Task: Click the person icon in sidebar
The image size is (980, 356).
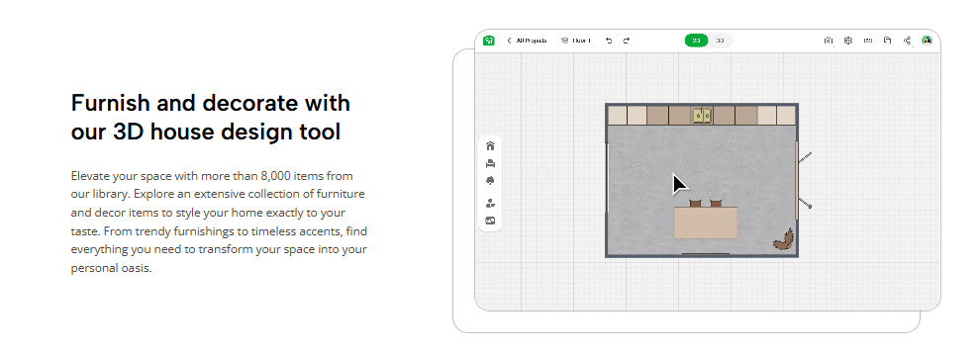Action: click(x=490, y=203)
